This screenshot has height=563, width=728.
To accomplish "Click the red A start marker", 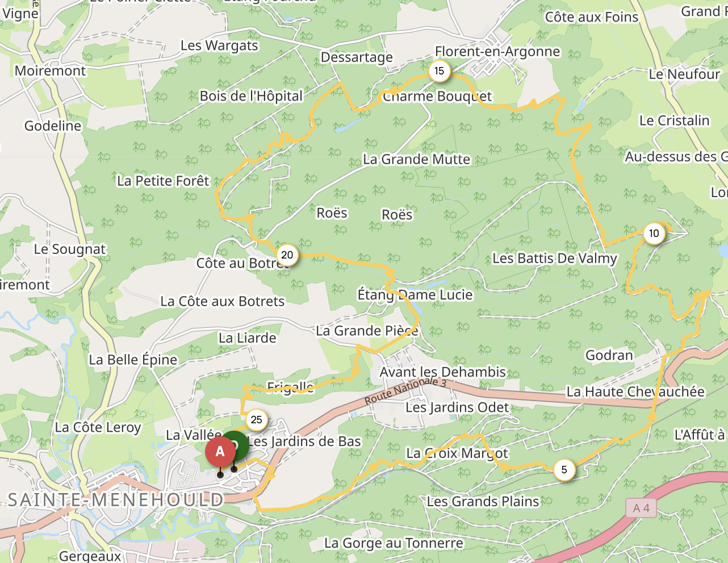I will point(220,452).
